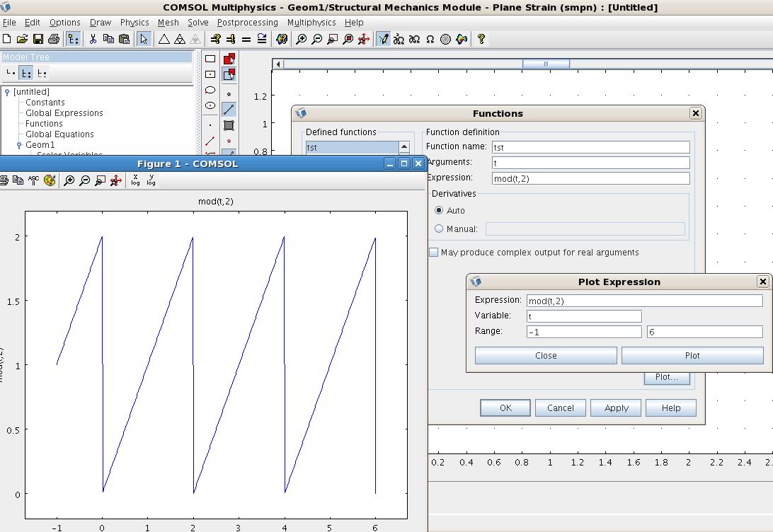Click the Range start field containing -1
This screenshot has height=532, width=773.
(584, 332)
